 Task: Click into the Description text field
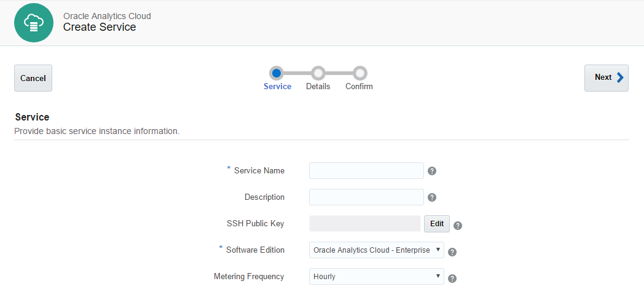point(366,197)
